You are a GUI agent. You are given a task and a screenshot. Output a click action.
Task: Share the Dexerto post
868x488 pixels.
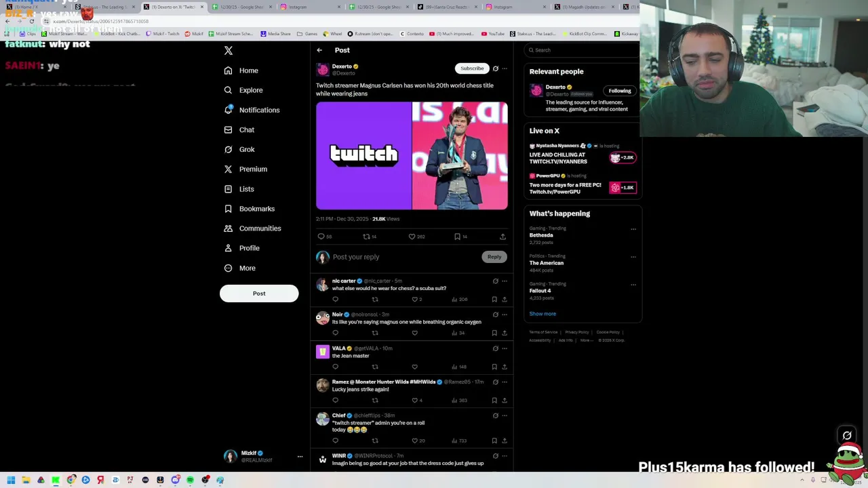coord(502,237)
